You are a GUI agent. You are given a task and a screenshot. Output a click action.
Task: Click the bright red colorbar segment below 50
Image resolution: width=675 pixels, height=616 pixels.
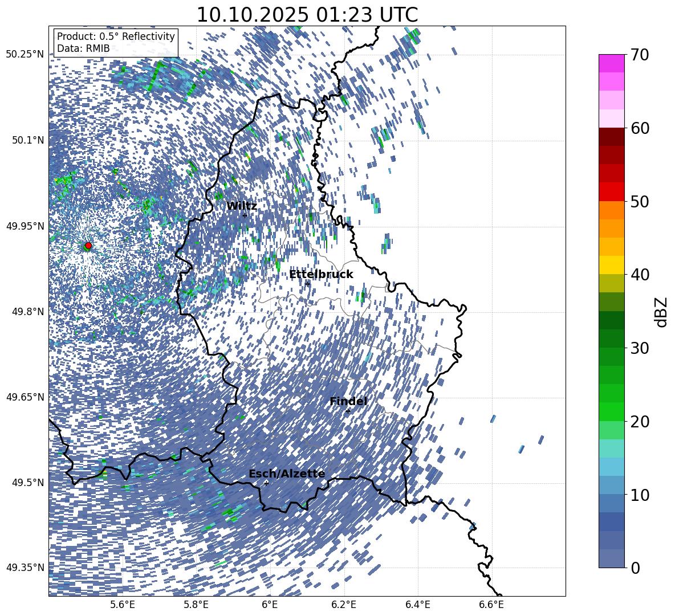(612, 192)
